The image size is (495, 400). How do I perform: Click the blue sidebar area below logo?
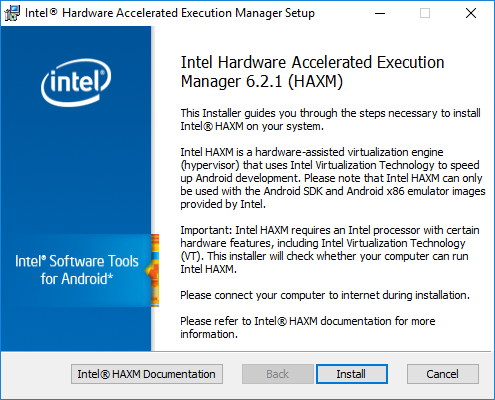(76, 170)
